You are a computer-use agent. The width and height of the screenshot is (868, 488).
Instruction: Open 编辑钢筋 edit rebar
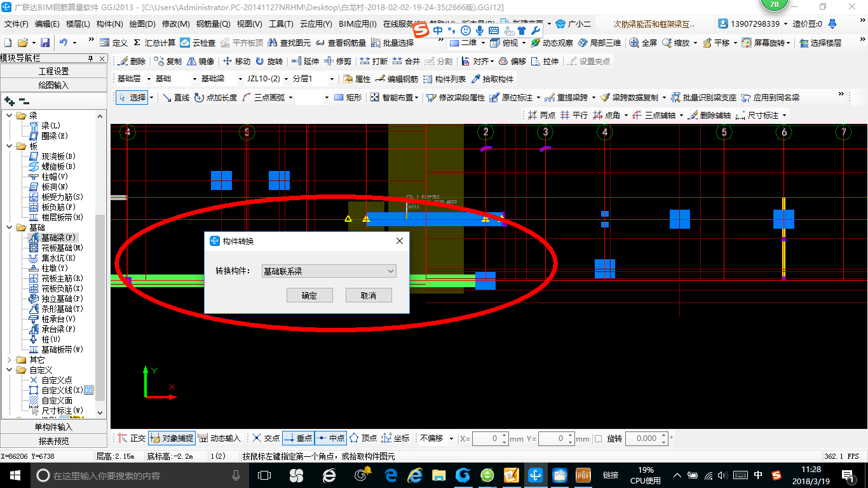click(x=397, y=79)
